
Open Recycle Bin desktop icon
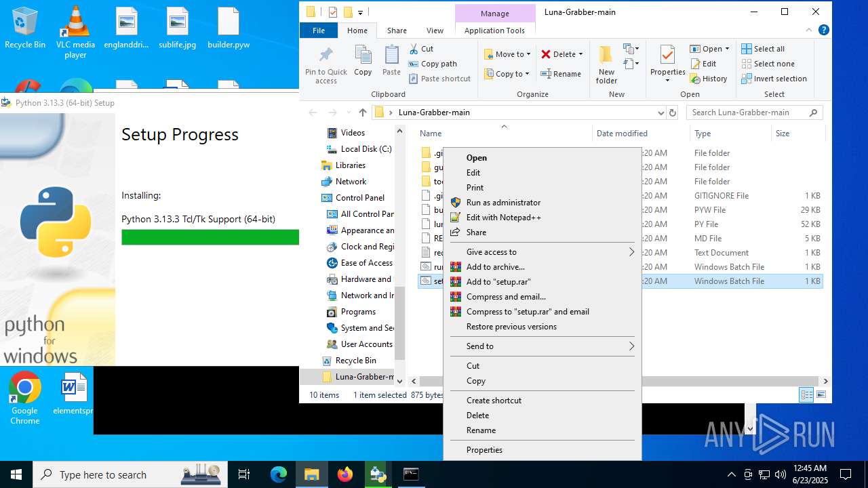click(x=25, y=28)
